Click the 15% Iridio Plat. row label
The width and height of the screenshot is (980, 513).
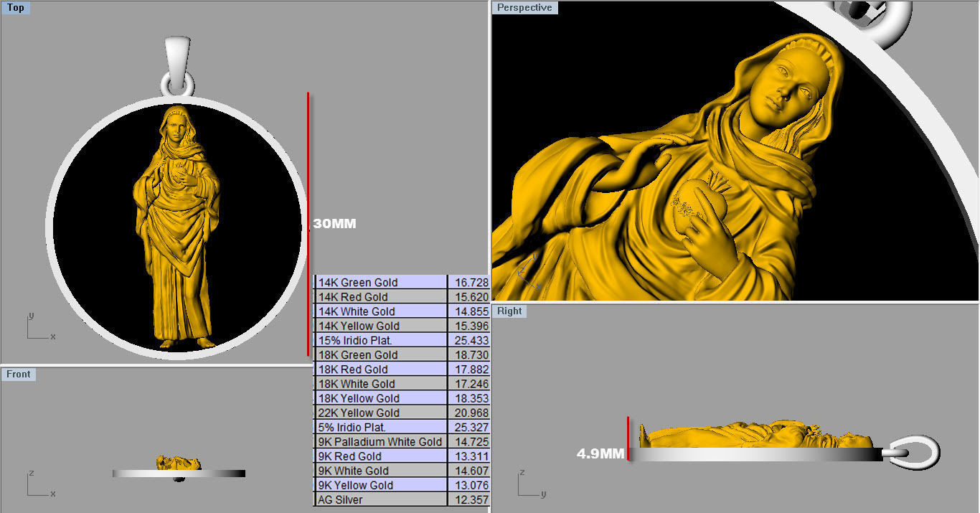[x=355, y=340]
